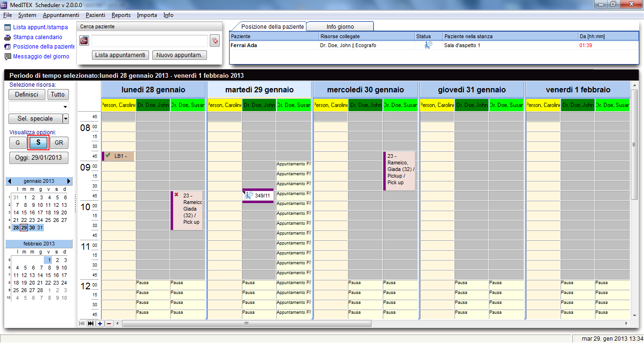Click the waiting status icon for Ferrai Ada
644x343 pixels.
[428, 45]
